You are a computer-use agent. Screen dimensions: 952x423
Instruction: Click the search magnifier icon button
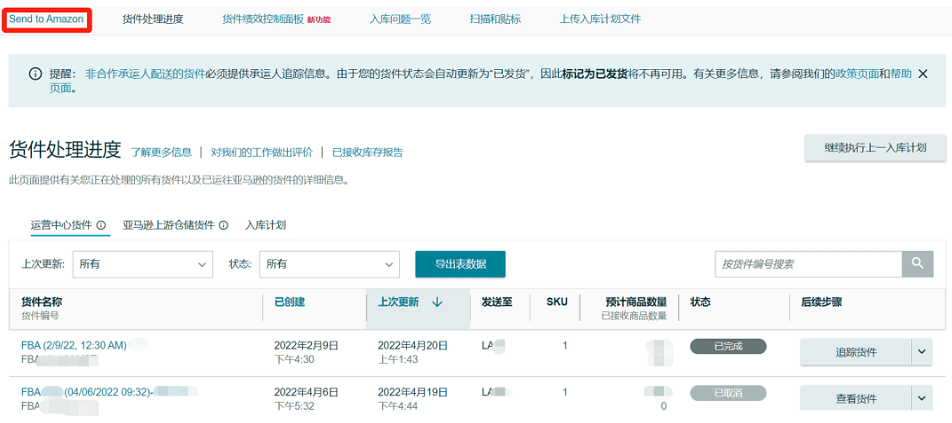(x=916, y=264)
